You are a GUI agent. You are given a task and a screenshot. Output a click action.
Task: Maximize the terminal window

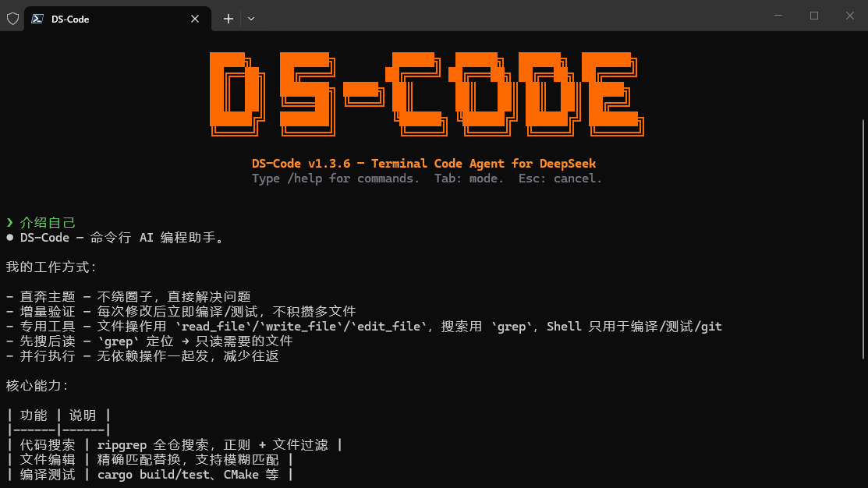click(x=814, y=16)
